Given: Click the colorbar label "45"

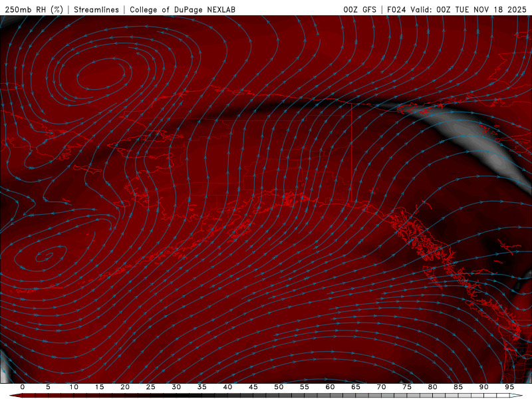Looking at the screenshot, I should (253, 387).
